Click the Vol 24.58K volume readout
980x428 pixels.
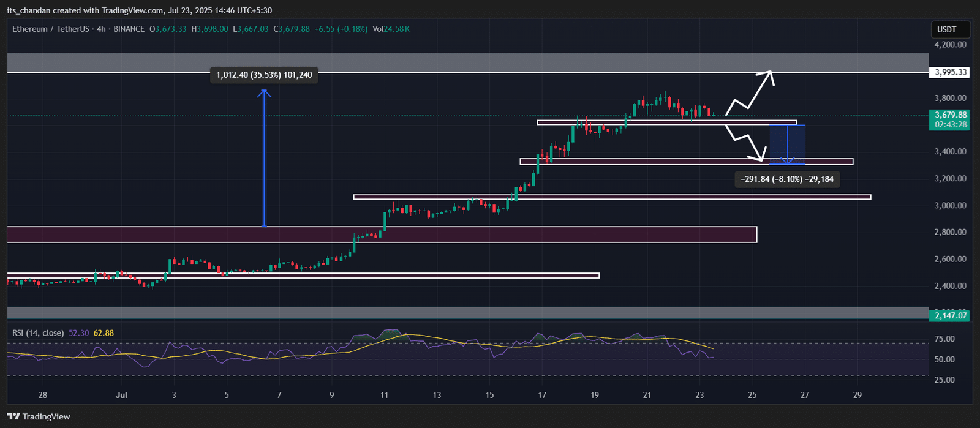[391, 29]
